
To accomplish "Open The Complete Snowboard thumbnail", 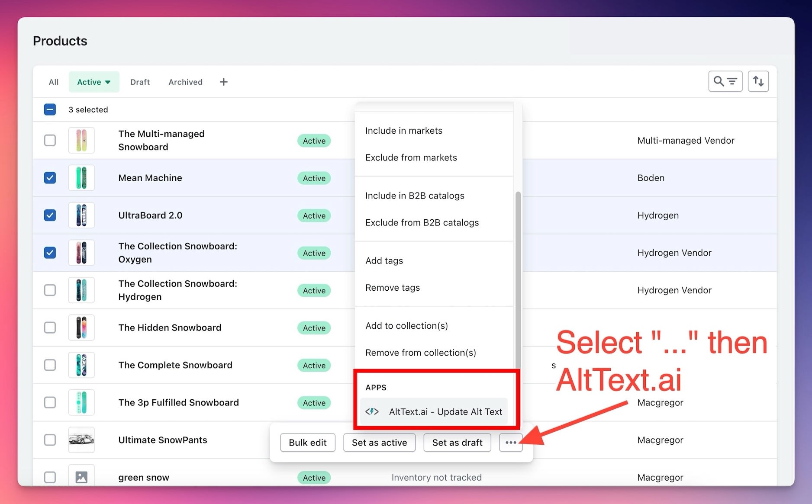I will (x=81, y=365).
